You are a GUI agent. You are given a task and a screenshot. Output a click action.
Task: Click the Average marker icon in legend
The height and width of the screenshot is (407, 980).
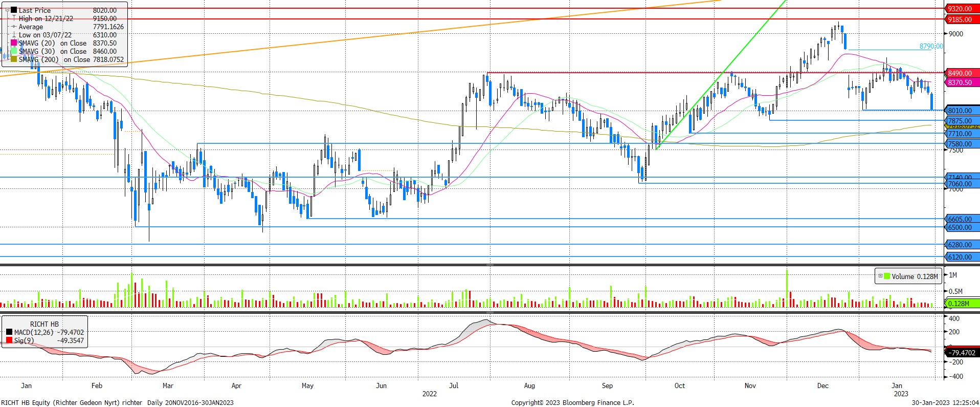[x=14, y=27]
